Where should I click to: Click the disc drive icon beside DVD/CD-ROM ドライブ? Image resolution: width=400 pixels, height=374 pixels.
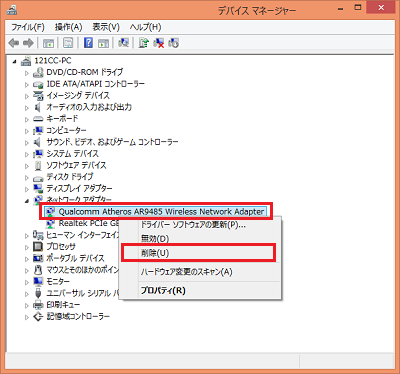pos(38,72)
